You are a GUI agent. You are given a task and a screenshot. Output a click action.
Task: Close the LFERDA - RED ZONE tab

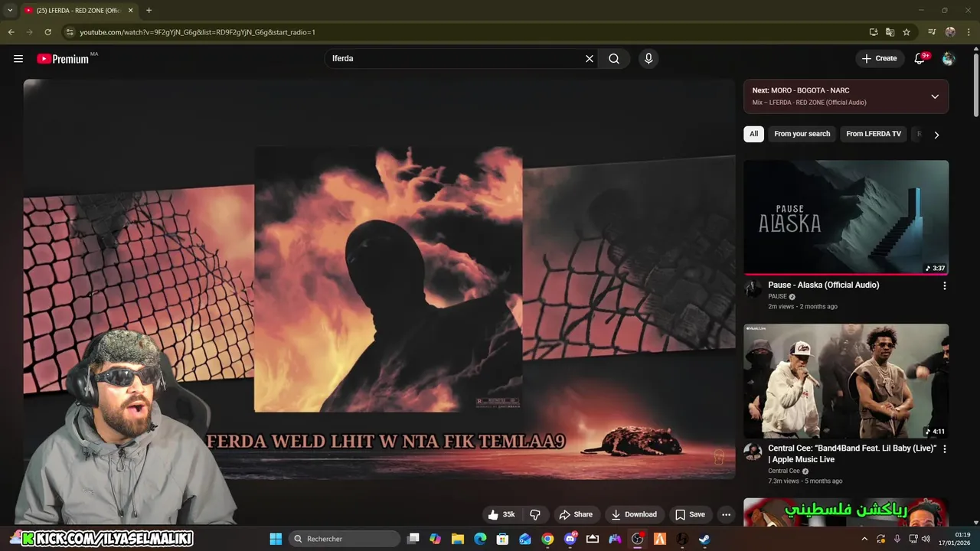[x=130, y=11]
